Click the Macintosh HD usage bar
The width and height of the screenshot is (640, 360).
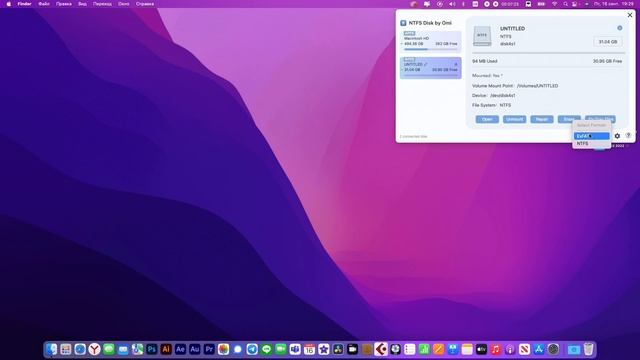pos(431,49)
